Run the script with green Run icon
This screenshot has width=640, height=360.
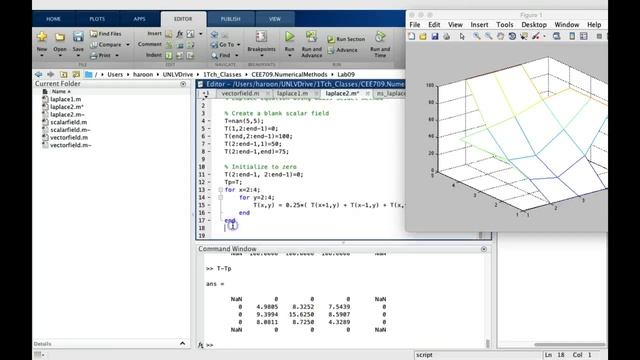(x=289, y=36)
